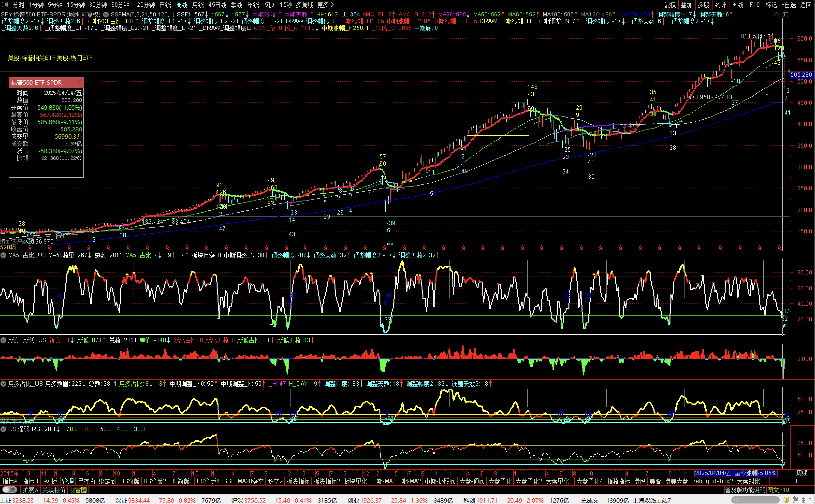This screenshot has height=504, width=815.
Task: Click the circle icon beside MA50占比_US indicator
Action: [x=3, y=255]
